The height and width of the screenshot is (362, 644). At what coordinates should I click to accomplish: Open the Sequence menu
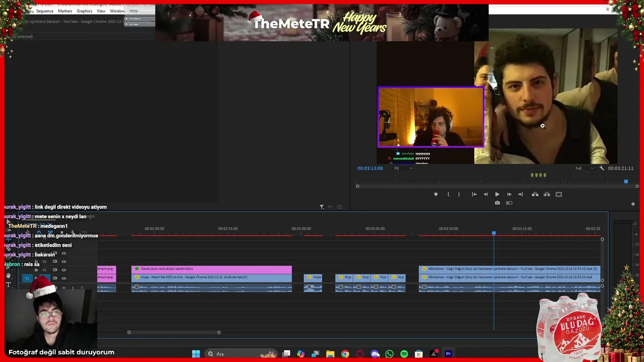point(45,11)
